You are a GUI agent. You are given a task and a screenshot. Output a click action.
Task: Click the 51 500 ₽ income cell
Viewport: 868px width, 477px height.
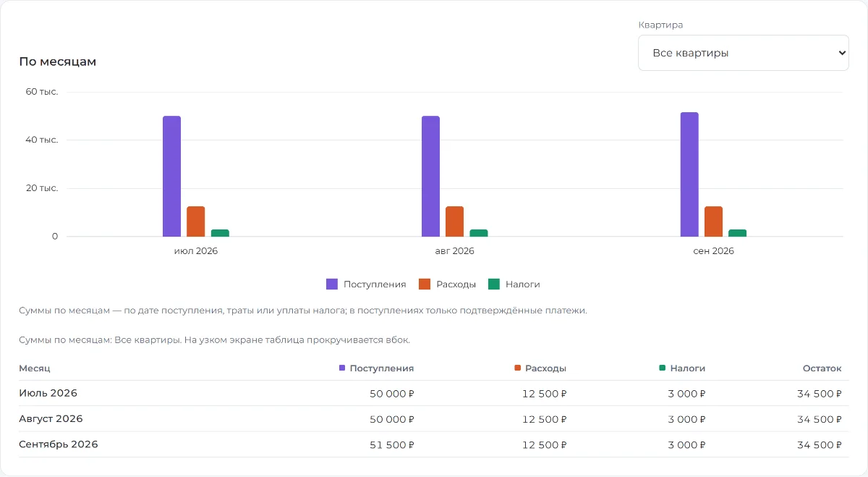[391, 444]
